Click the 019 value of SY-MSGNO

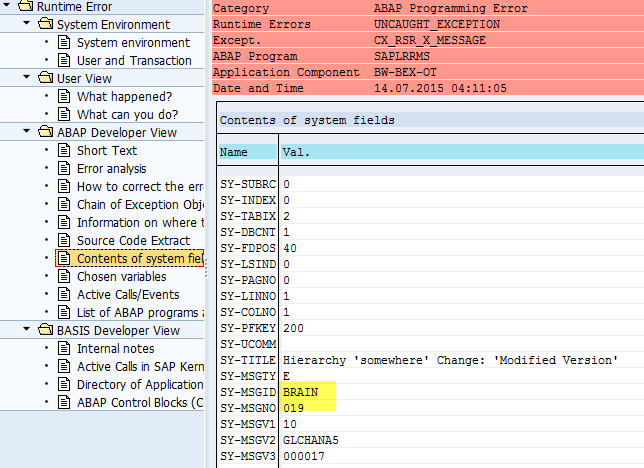pyautogui.click(x=294, y=408)
